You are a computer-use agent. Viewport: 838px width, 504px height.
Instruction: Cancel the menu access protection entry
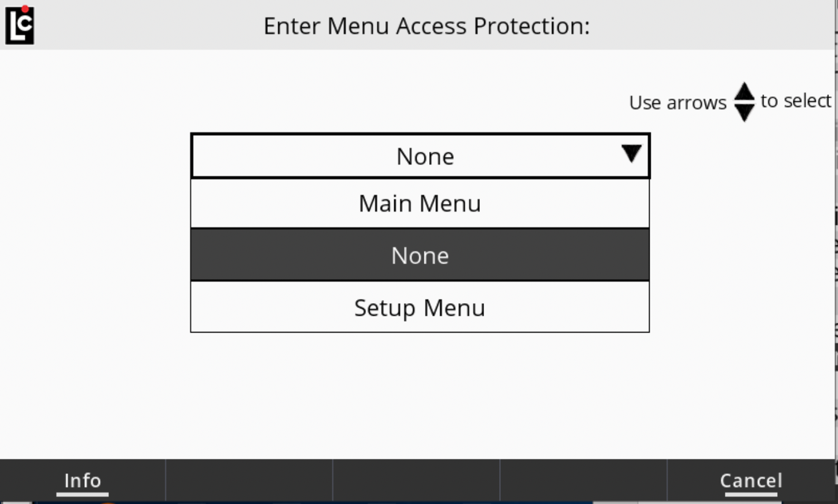(x=751, y=481)
